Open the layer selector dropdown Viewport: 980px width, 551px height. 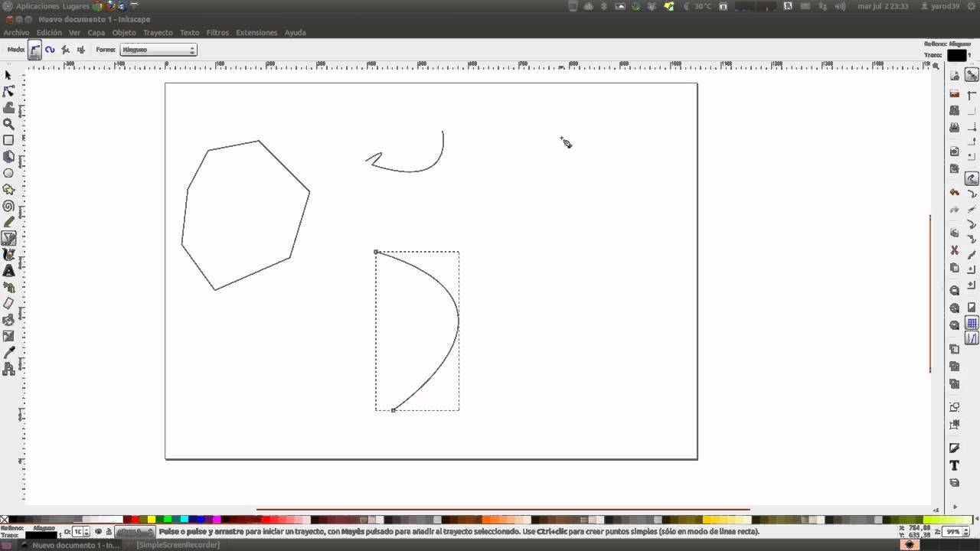(x=136, y=531)
